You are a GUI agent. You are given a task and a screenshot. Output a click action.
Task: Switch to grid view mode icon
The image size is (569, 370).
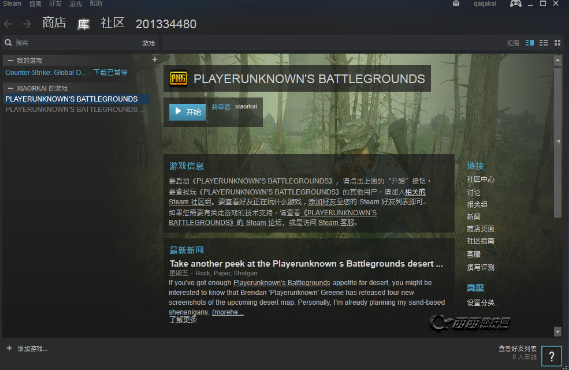557,43
